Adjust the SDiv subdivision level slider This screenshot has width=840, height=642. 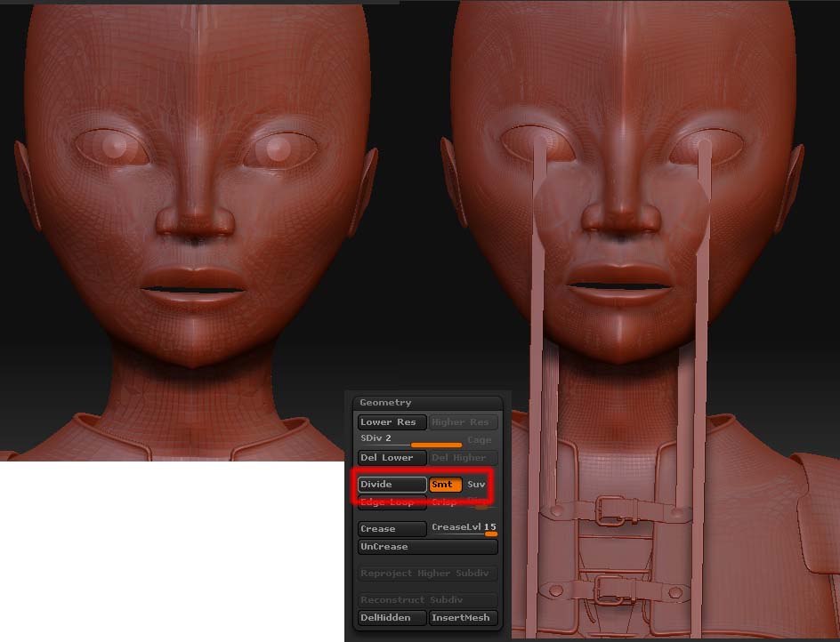click(409, 440)
